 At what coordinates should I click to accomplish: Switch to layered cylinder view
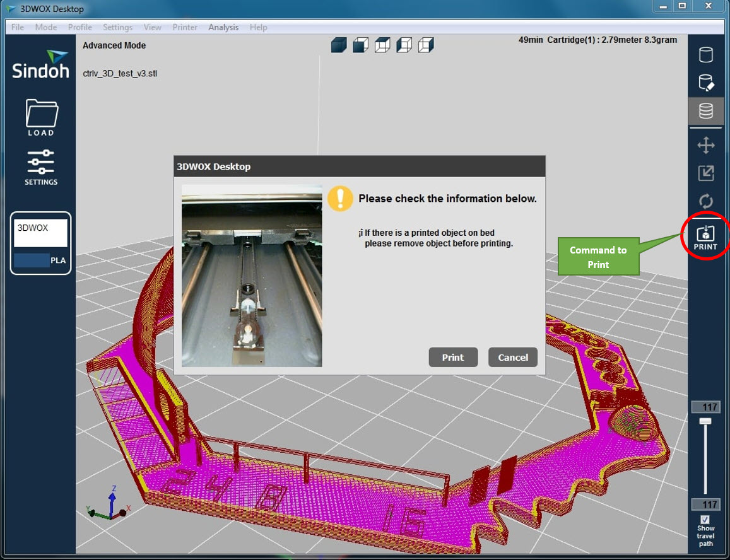click(x=706, y=111)
